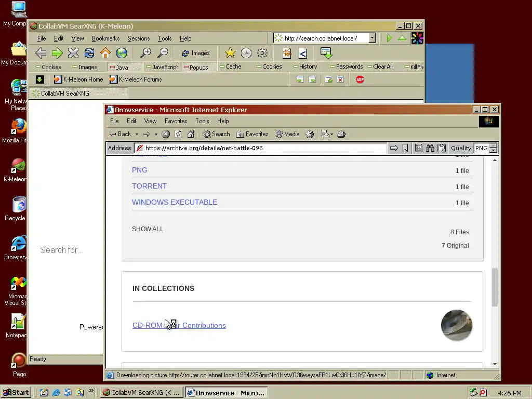
Task: Adjust the Quality PNG stepper
Action: 494,148
